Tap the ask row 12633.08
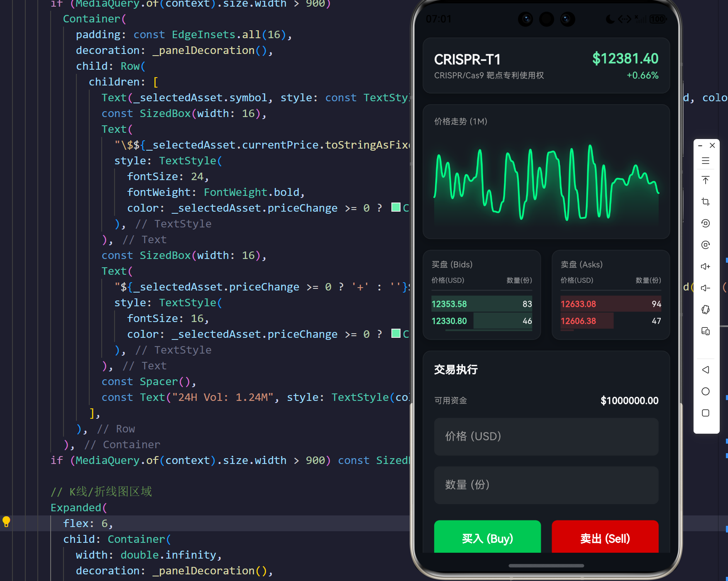Image resolution: width=728 pixels, height=581 pixels. (611, 304)
